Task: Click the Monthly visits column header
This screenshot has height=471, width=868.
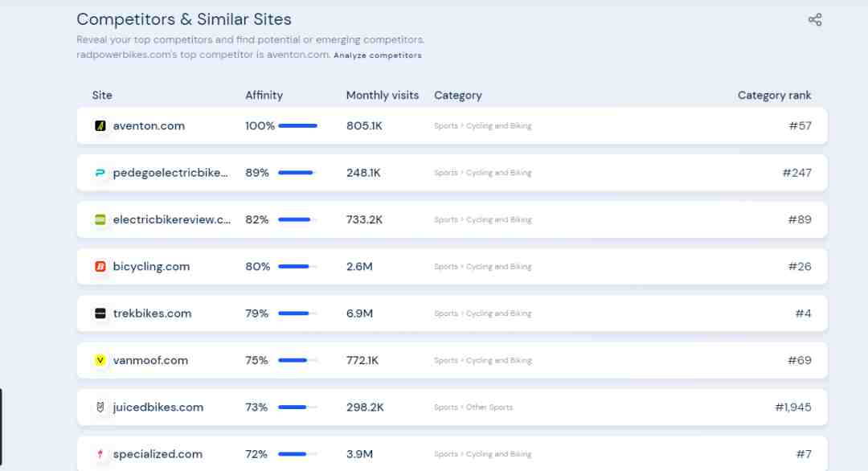Action: coord(383,95)
